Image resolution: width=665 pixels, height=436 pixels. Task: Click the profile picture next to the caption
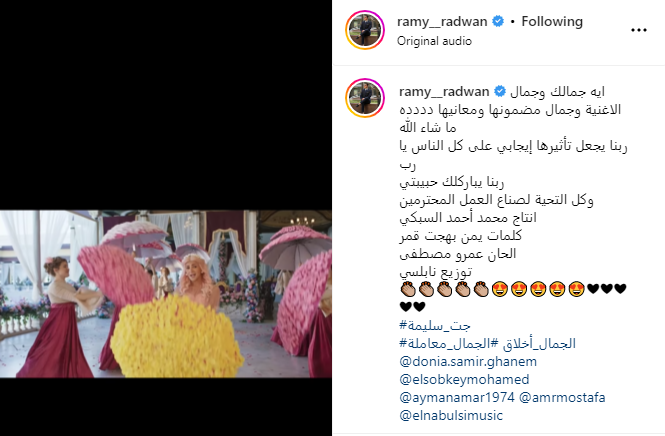click(365, 98)
